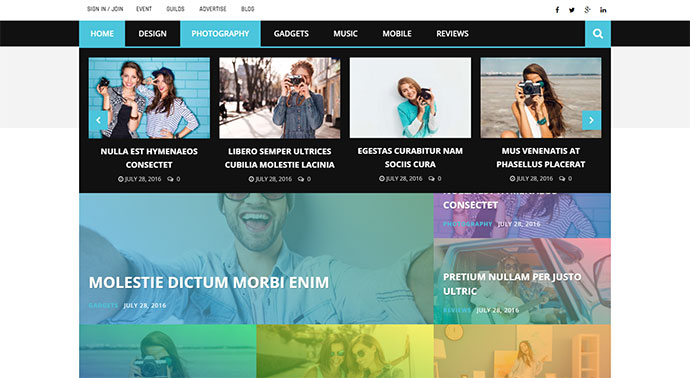The image size is (690, 378).
Task: Open article Mus Venenatis At Phasellus Placerat
Action: (541, 158)
